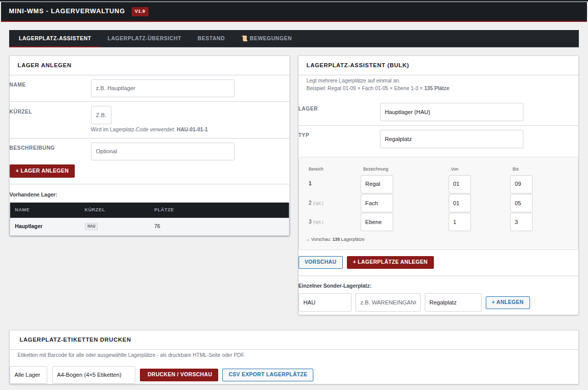Switch to Lagerplatz-Übersicht tab
The width and height of the screenshot is (588, 390).
pyautogui.click(x=144, y=38)
